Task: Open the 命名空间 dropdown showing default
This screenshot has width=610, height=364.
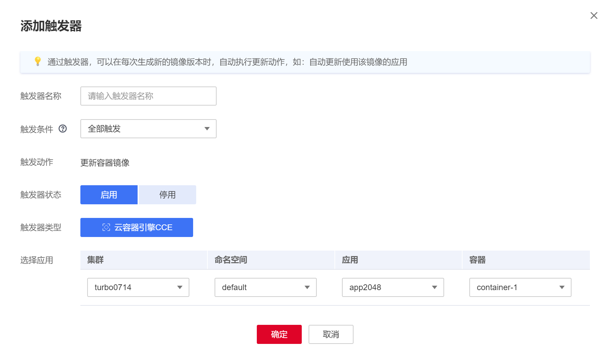Action: coord(265,287)
